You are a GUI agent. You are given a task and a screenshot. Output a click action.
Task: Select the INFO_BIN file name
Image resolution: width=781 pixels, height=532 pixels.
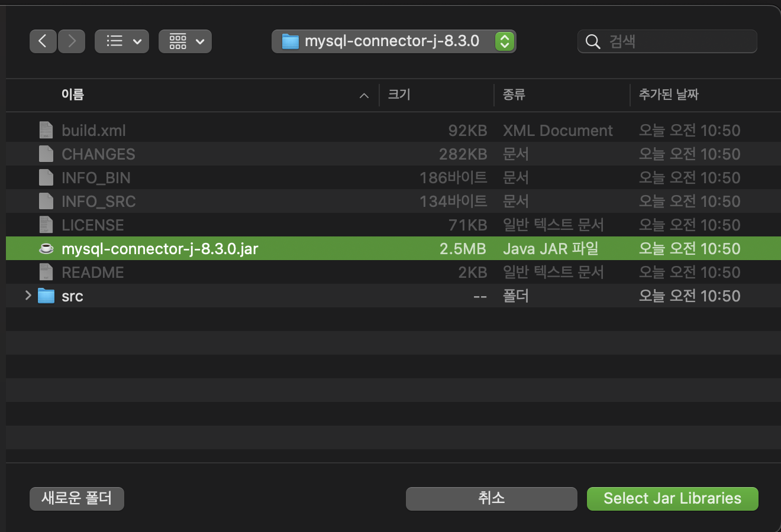[96, 177]
